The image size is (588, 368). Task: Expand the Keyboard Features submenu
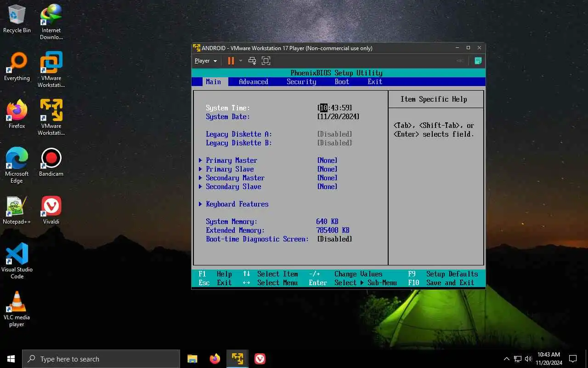click(233, 204)
